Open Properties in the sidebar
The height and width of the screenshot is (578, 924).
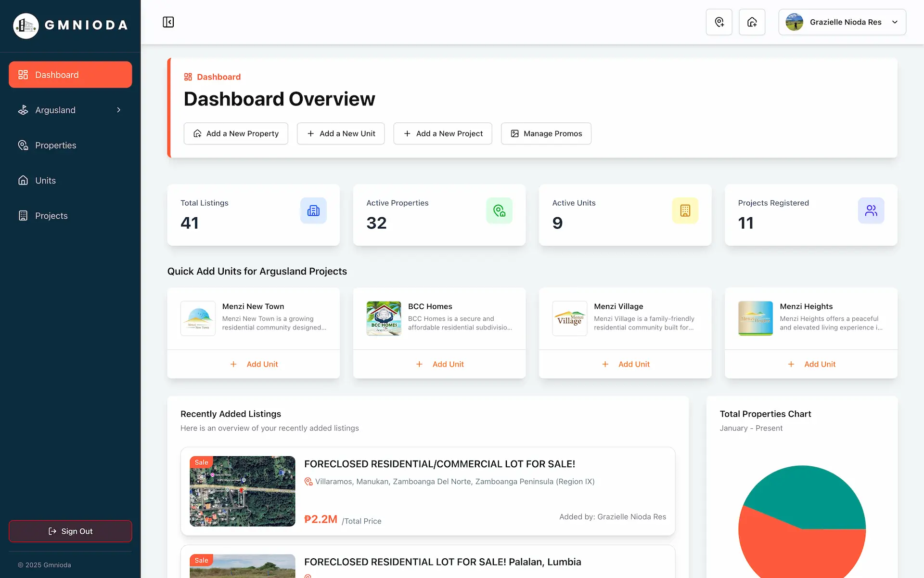(x=70, y=145)
